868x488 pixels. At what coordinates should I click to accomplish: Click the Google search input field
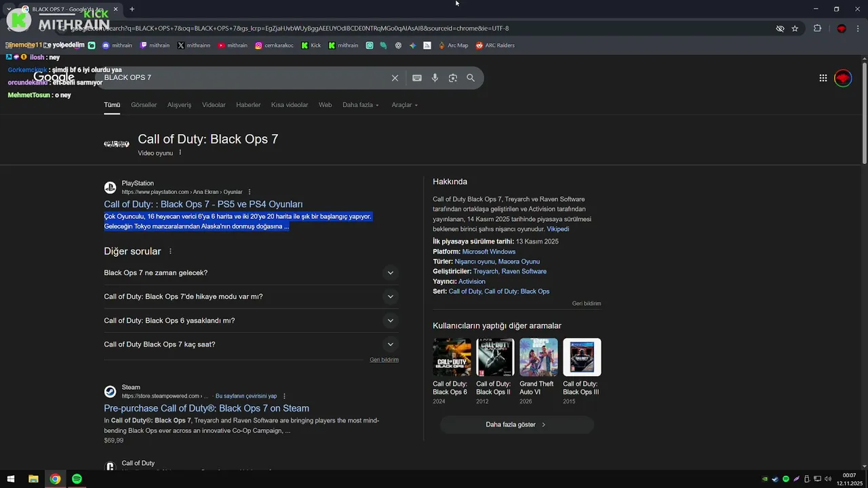[244, 78]
